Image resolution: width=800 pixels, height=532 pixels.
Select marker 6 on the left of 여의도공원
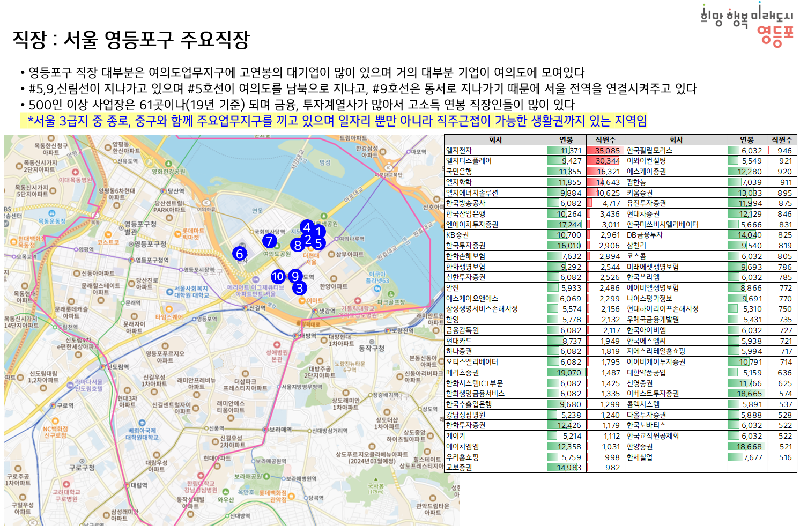239,254
